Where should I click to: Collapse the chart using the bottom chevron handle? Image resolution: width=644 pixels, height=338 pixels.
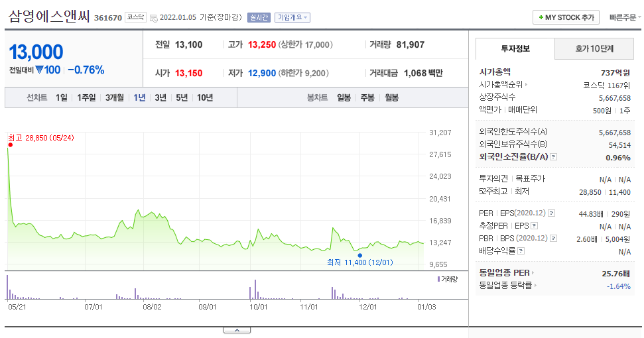237,330
